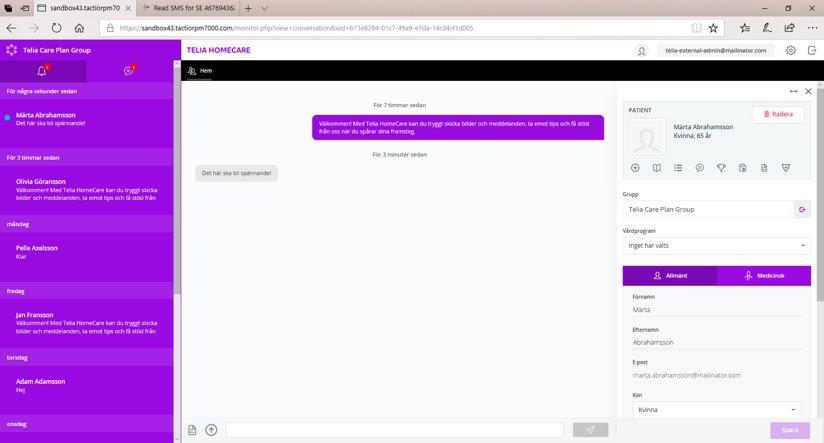Open the chat messages tab in sidebar
The image size is (824, 443).
(x=129, y=71)
